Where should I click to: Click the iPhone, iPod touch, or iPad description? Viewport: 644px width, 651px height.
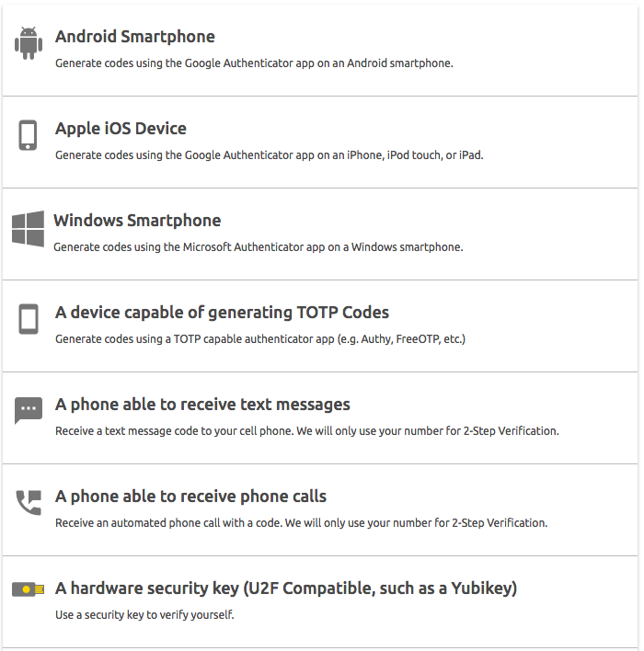click(x=270, y=155)
